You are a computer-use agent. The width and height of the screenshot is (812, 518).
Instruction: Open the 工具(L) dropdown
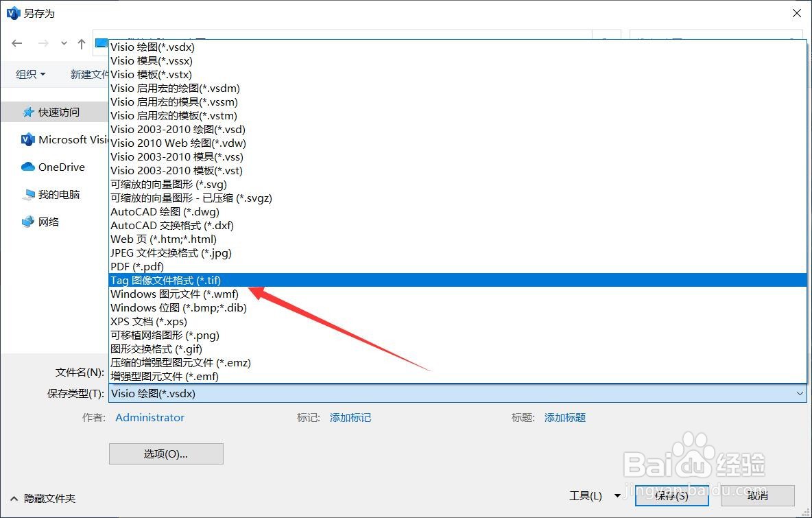595,496
